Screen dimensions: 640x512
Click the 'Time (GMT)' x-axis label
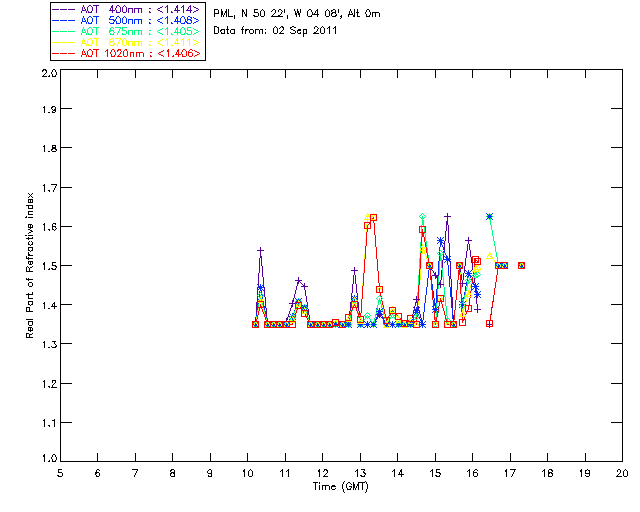340,487
